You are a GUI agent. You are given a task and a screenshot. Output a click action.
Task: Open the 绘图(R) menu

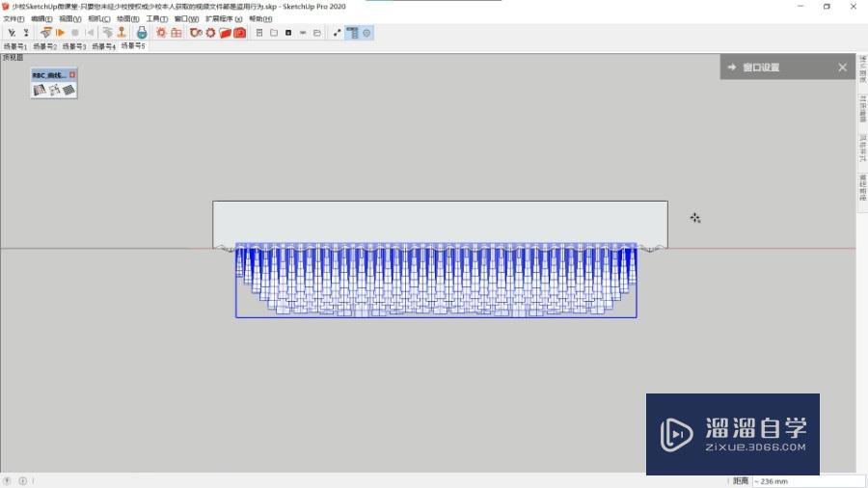(128, 19)
